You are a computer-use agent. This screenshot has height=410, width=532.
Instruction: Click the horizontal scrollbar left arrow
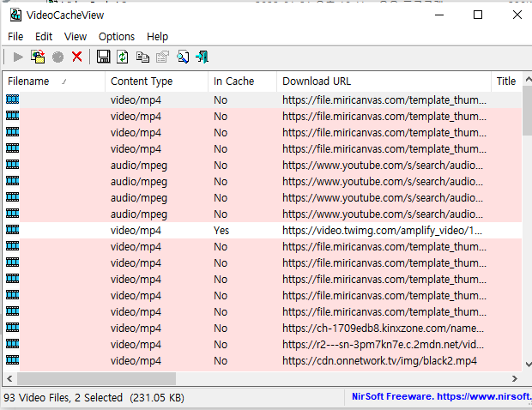[x=9, y=378]
